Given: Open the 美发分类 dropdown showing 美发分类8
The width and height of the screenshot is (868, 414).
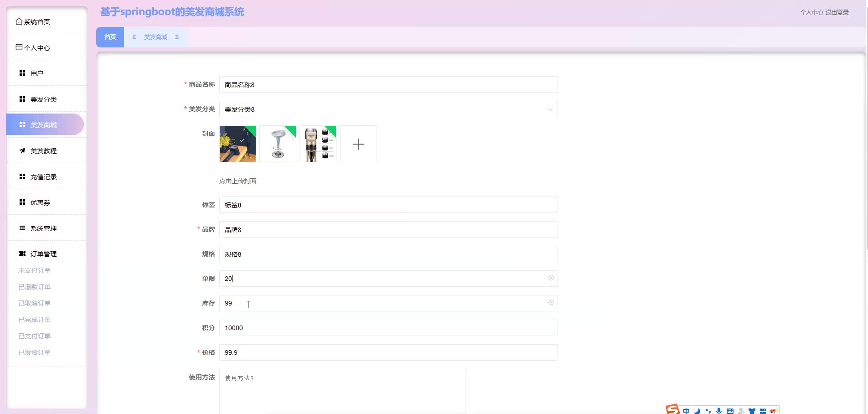Looking at the screenshot, I should tap(388, 109).
